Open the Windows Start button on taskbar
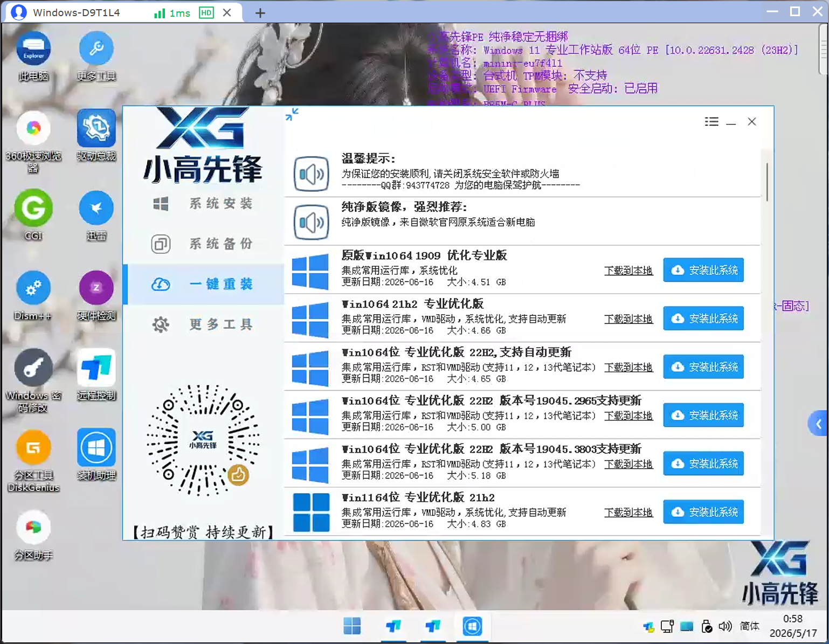The width and height of the screenshot is (829, 644). coord(352,626)
